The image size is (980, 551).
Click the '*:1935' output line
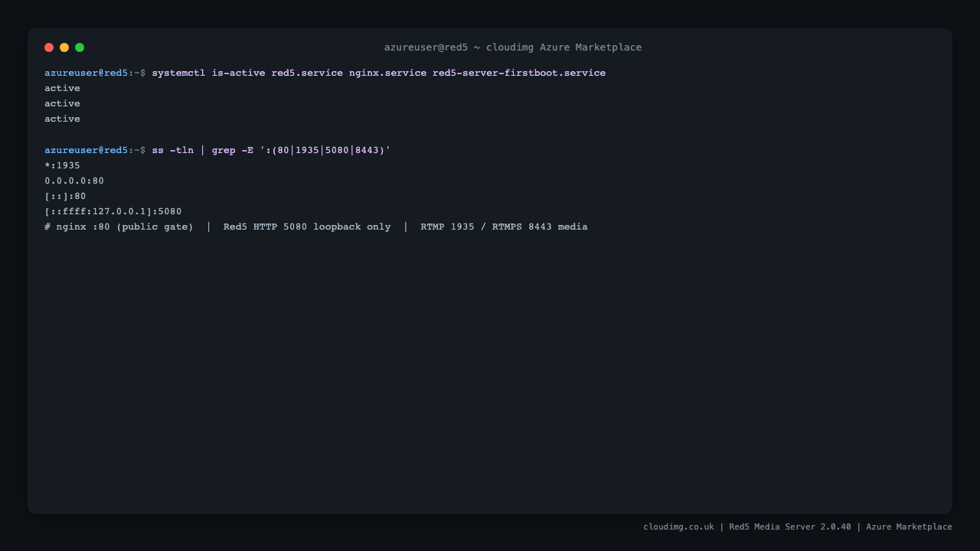(x=62, y=166)
